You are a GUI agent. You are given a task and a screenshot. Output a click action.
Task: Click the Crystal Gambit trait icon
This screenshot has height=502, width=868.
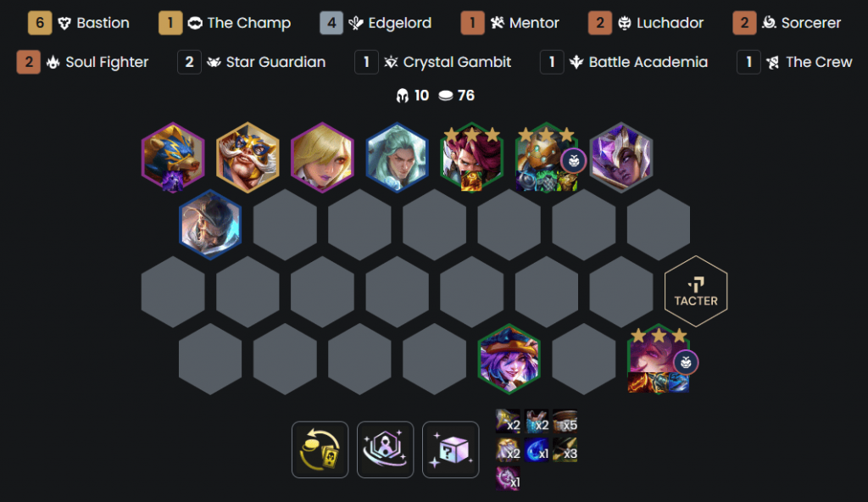[391, 62]
